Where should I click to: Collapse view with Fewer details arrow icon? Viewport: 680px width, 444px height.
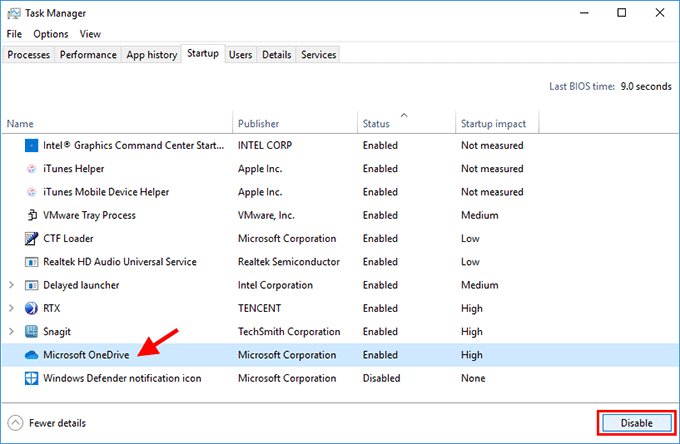pos(15,423)
